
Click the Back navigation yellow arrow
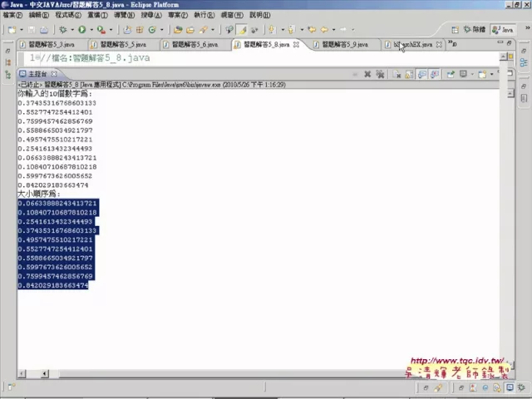click(324, 30)
